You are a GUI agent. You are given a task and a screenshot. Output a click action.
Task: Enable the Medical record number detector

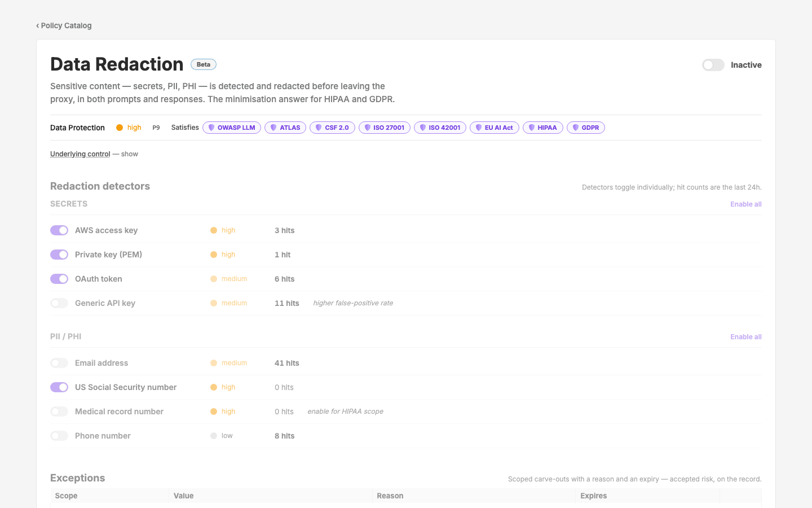point(59,411)
